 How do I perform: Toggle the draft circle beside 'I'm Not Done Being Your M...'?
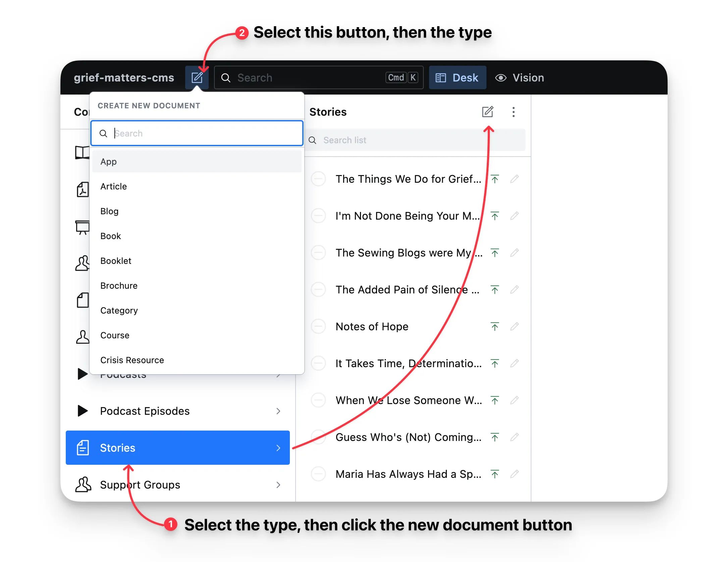318,216
